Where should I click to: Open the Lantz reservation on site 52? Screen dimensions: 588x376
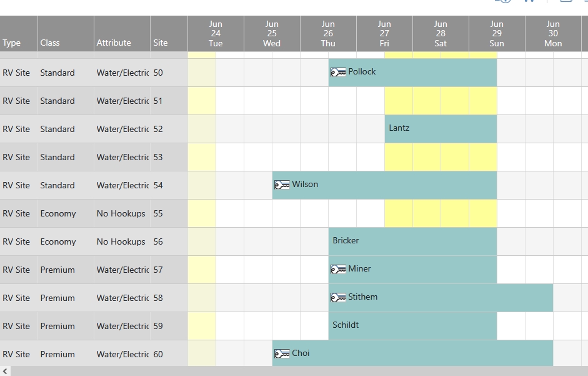(x=441, y=129)
